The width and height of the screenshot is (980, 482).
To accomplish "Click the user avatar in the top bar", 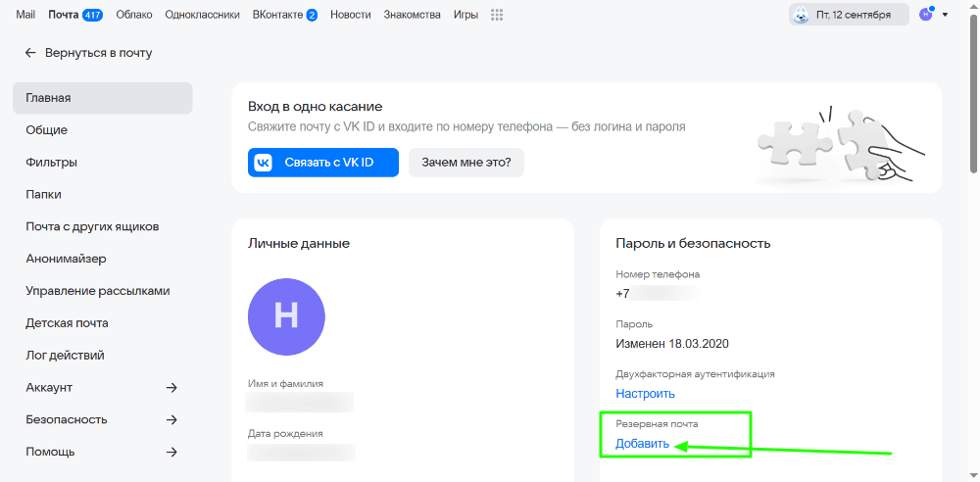I will [x=926, y=15].
